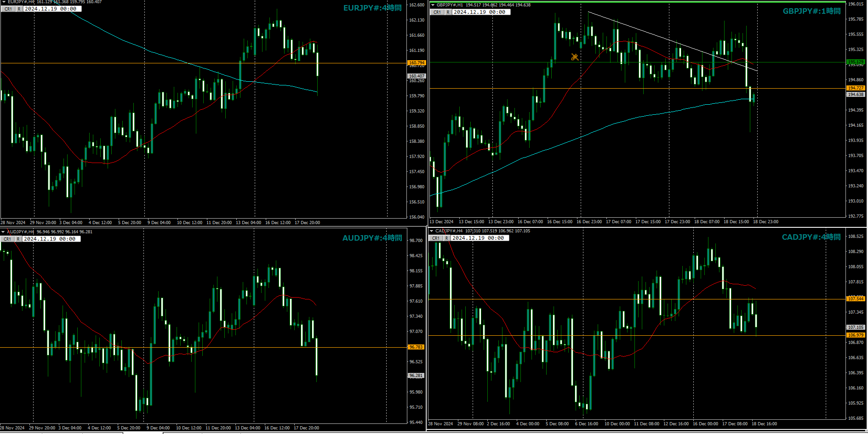Screen dimensions: 868x434
Task: Click the R button on GBPJPY chart
Action: [448, 12]
